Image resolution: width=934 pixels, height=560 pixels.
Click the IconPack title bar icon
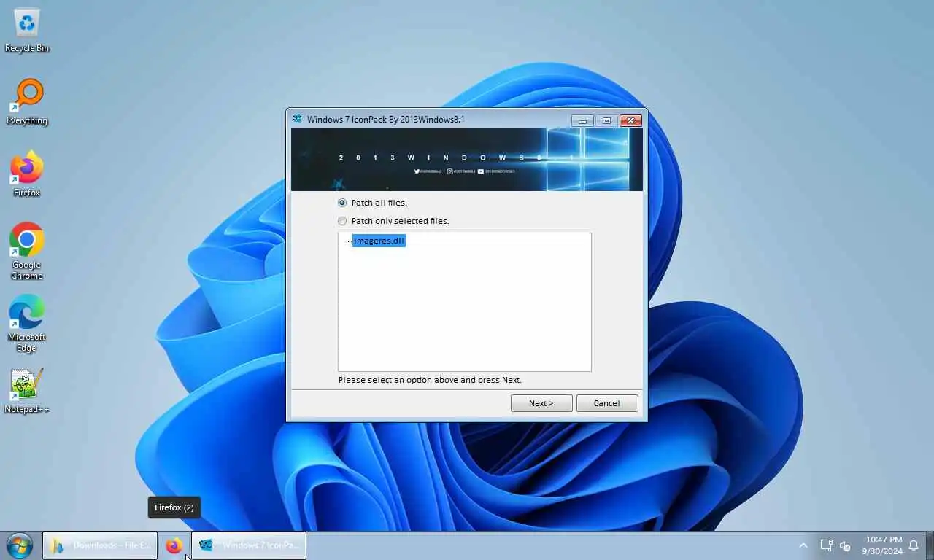(x=297, y=119)
